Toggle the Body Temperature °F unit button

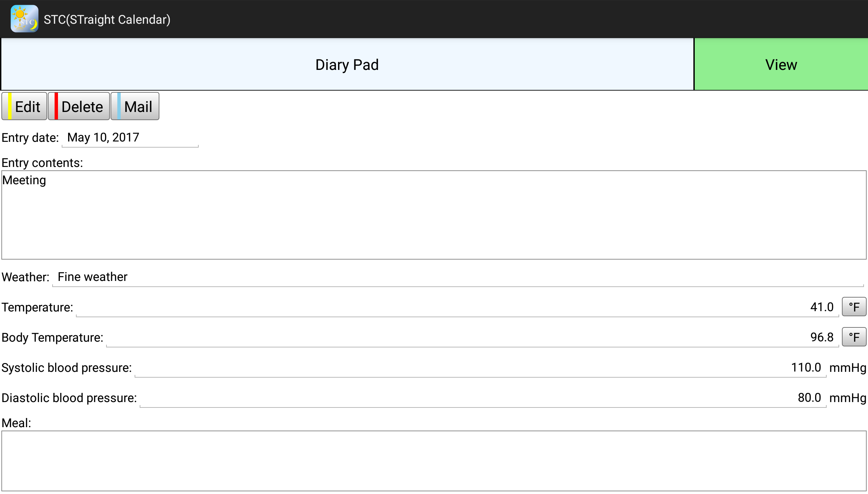854,337
